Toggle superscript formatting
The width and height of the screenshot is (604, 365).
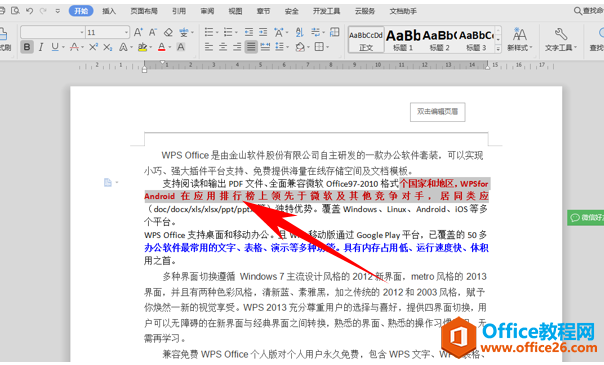click(93, 47)
